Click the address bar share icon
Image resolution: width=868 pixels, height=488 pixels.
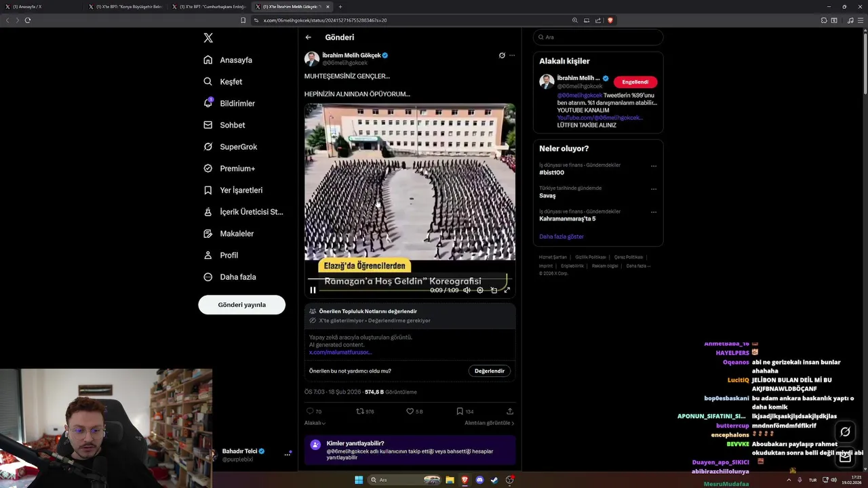click(x=598, y=20)
